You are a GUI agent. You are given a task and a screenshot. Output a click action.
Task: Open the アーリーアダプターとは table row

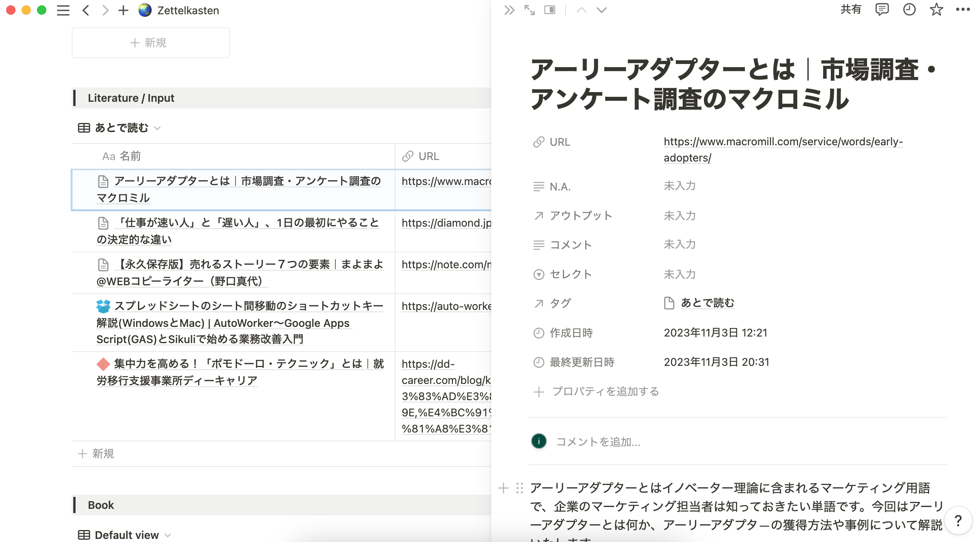[x=239, y=189]
